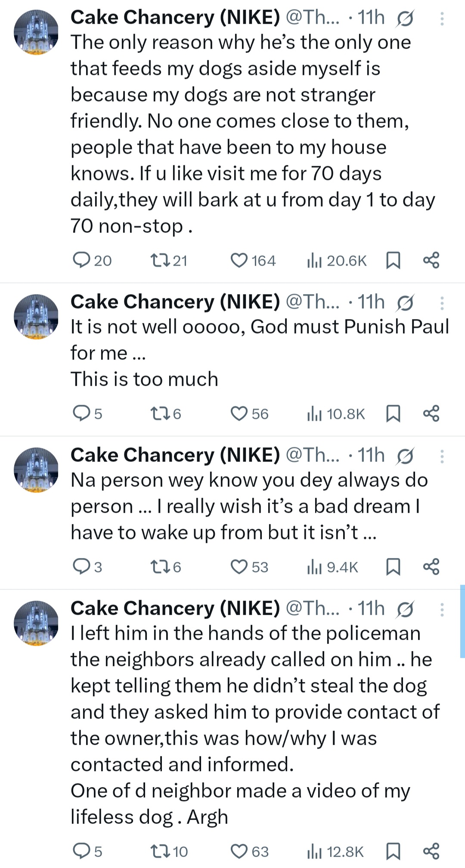Image resolution: width=465 pixels, height=868 pixels.
Task: View analytics showing 10.8K views
Action: (x=336, y=414)
